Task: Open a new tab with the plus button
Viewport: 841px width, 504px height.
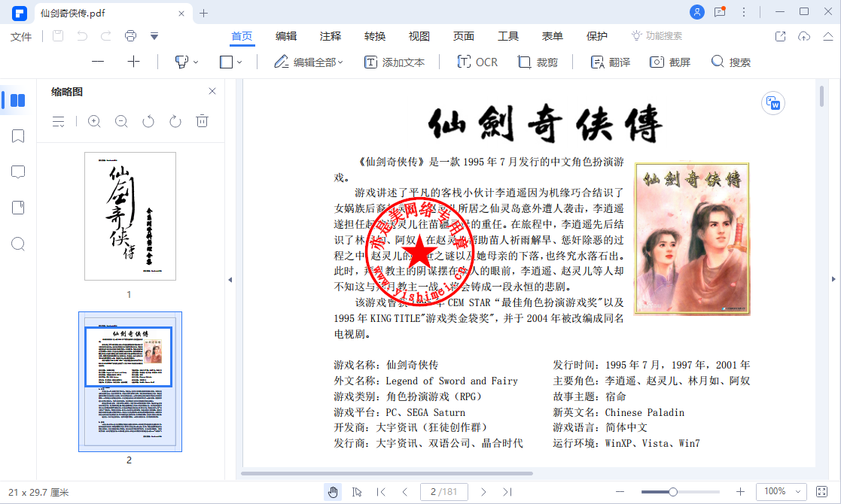Action: click(203, 14)
